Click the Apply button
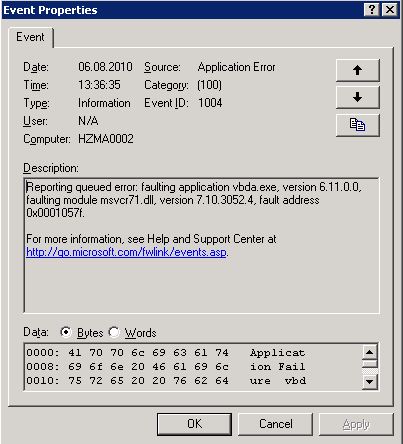403x444 pixels. (x=356, y=424)
